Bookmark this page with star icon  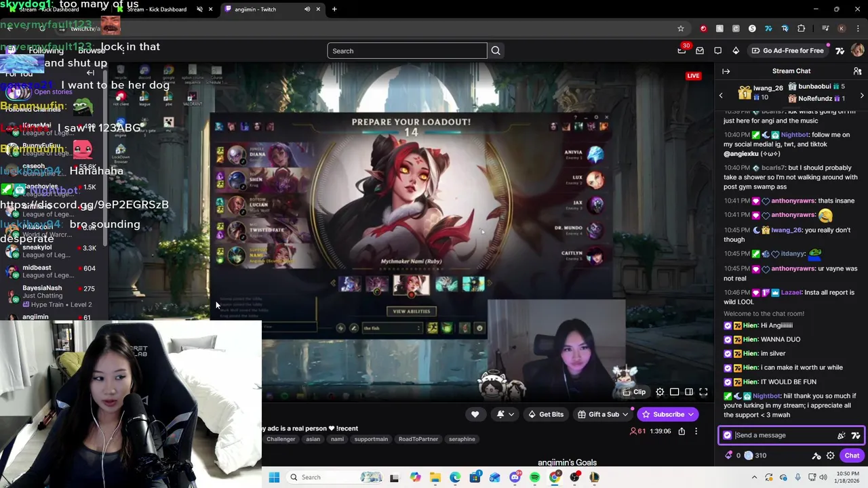coord(681,28)
